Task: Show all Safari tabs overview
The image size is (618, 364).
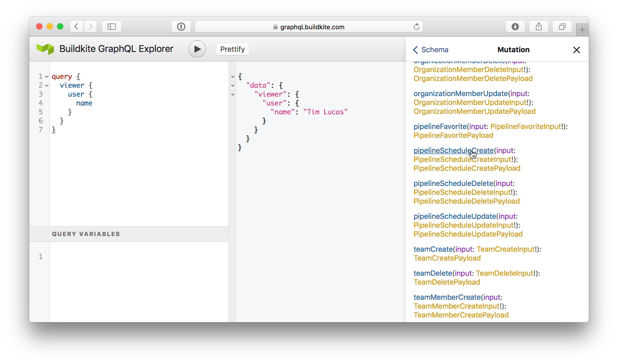Action: click(562, 27)
